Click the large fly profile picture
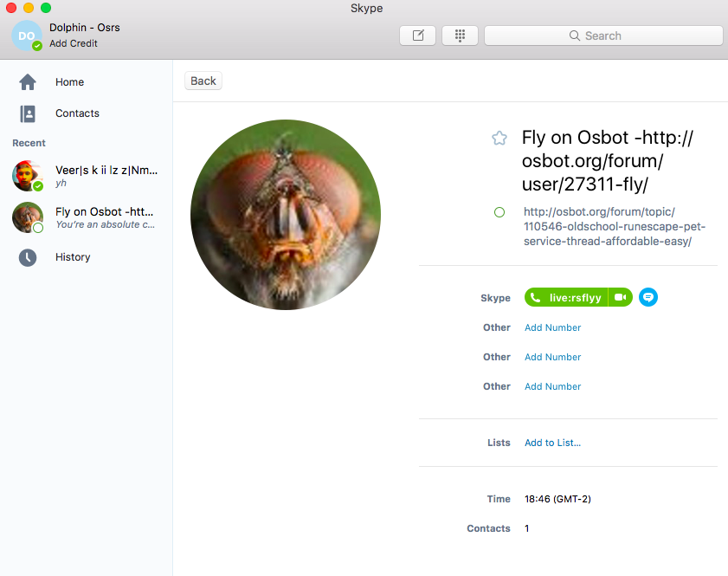Image resolution: width=728 pixels, height=576 pixels. pos(286,215)
